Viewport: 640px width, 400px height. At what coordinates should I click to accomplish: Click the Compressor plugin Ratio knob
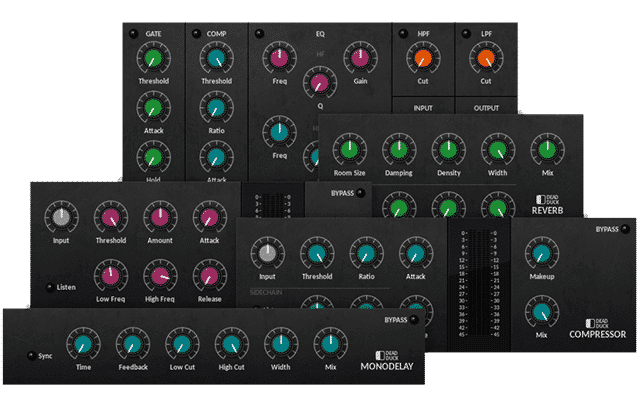[x=367, y=253]
